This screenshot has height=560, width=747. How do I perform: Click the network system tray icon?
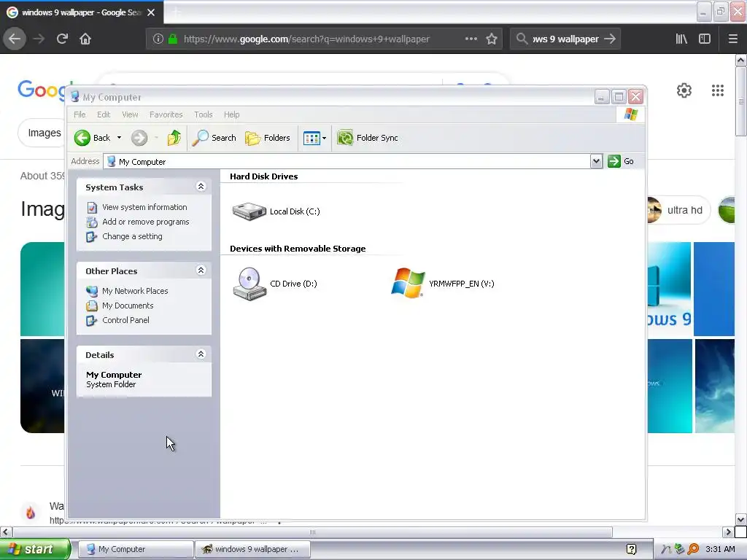[x=680, y=549]
